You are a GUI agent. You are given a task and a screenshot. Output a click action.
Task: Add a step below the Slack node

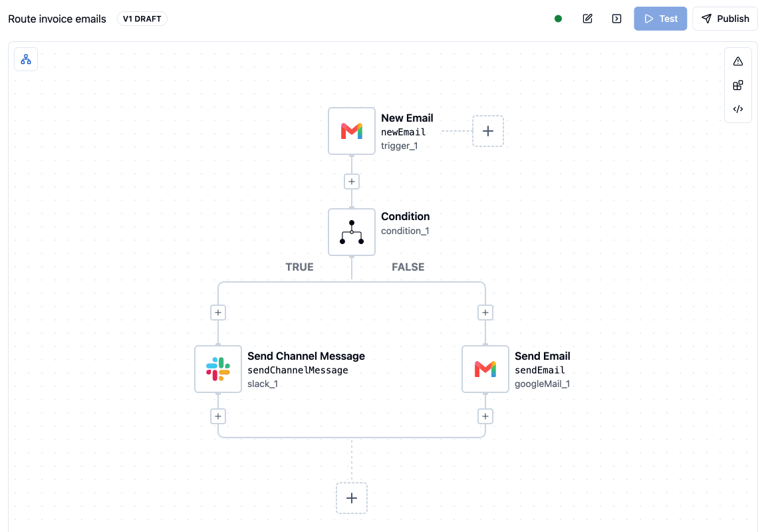point(218,416)
